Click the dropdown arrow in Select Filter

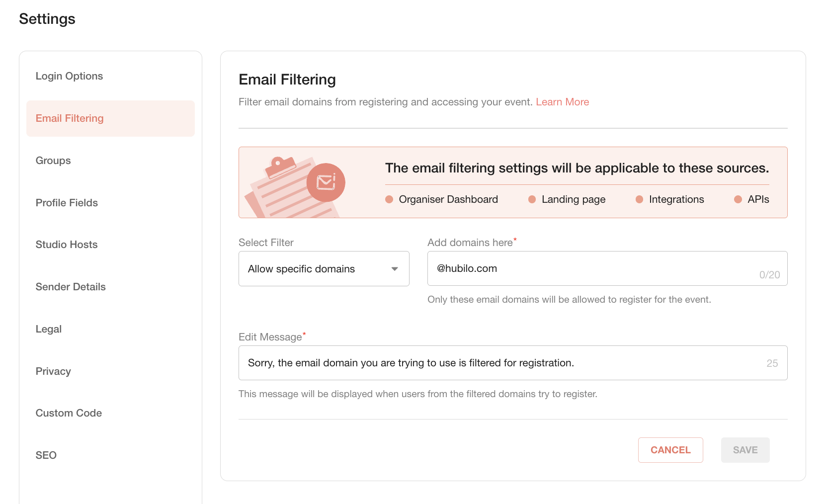[395, 269]
